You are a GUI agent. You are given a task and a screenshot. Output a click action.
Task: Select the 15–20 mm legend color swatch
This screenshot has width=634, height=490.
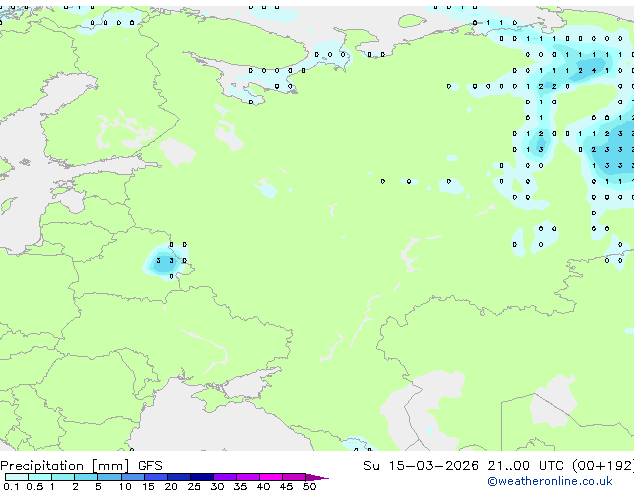[x=156, y=477]
